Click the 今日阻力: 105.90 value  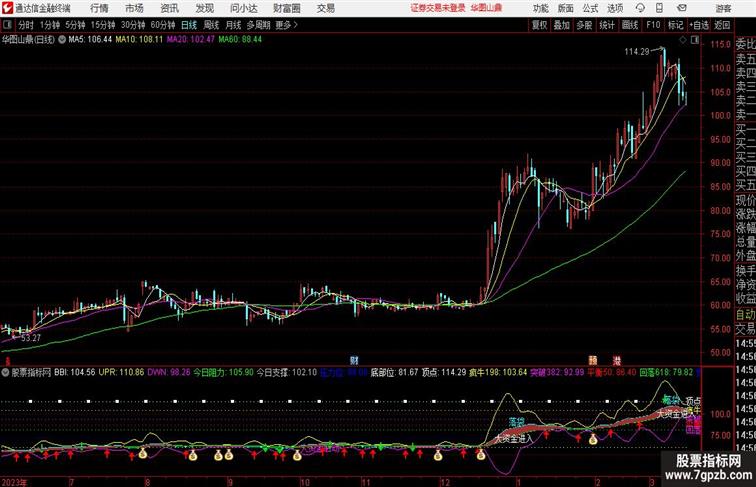224,373
